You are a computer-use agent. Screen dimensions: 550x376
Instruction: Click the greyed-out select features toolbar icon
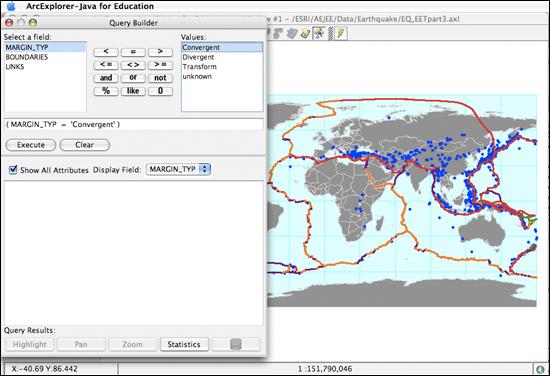point(279,34)
